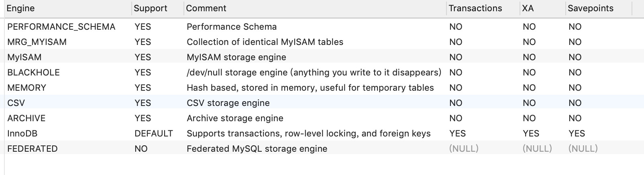Sort by the Comment column header
Viewport: 644px width, 175px height.
coord(206,8)
